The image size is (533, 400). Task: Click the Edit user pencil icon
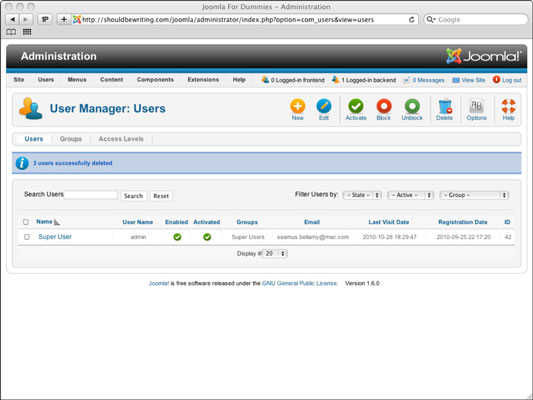click(324, 106)
